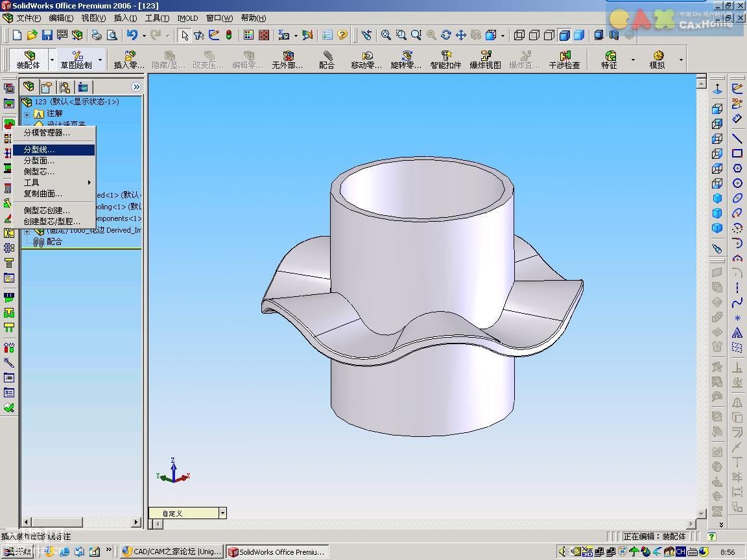Switch to wireframe display mode
Screen dimensions: 747x560
(x=519, y=35)
